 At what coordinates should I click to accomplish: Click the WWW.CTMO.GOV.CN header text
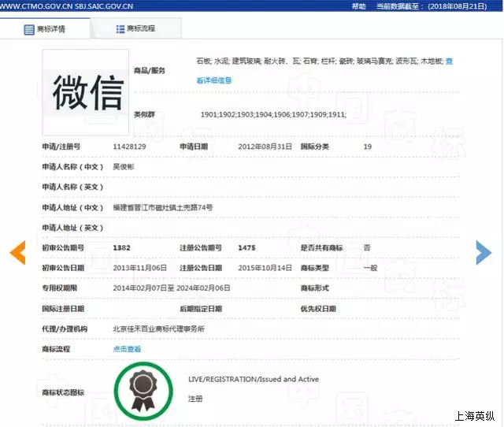(36, 6)
